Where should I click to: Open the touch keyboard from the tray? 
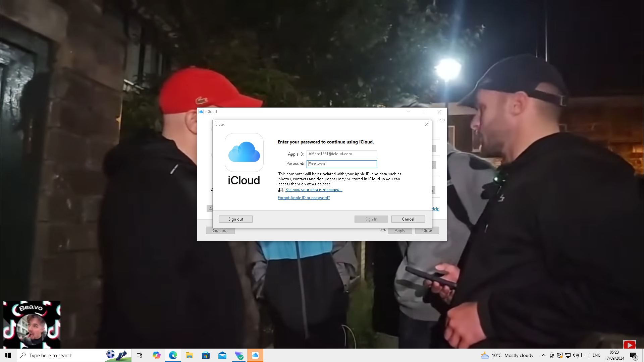pos(585,355)
